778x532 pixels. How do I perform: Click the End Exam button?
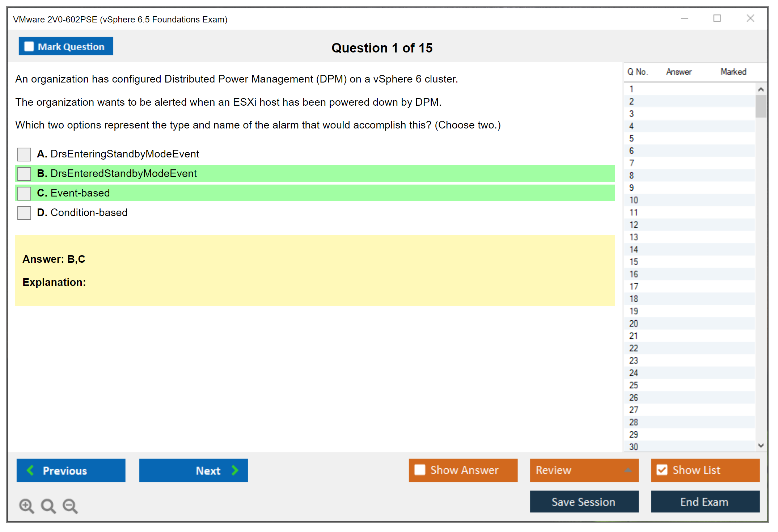pyautogui.click(x=705, y=502)
